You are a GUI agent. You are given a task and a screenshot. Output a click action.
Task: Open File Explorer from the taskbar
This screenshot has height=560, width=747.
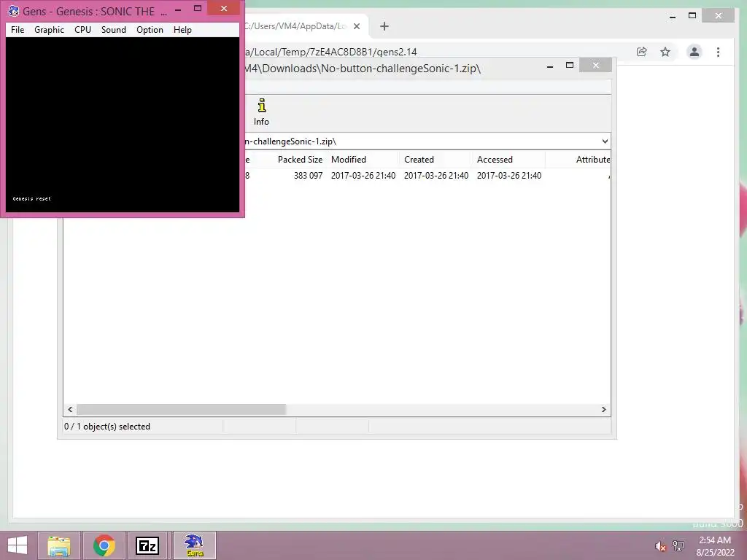click(x=59, y=545)
